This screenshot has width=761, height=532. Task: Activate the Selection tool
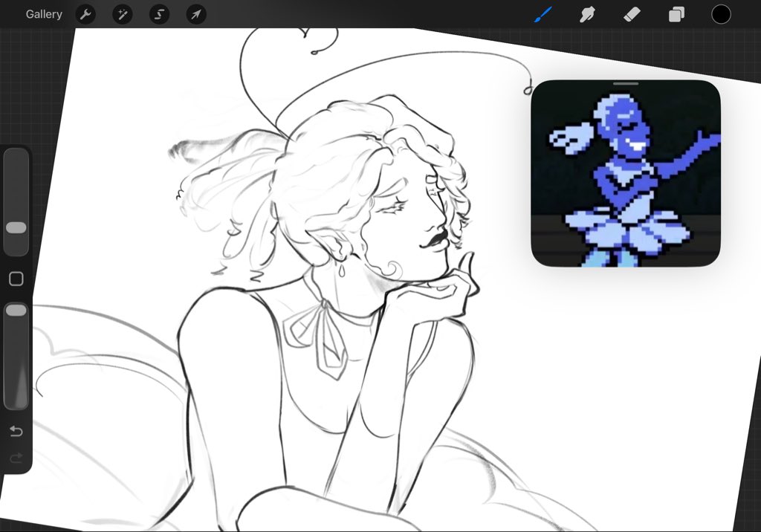[x=159, y=15]
